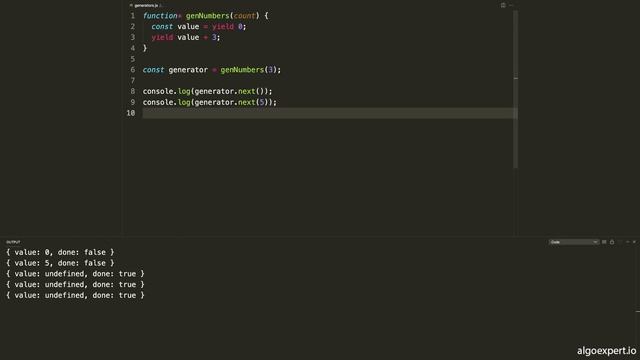
Task: Click the first 'value: undefined, done: true' output
Action: 75,273
